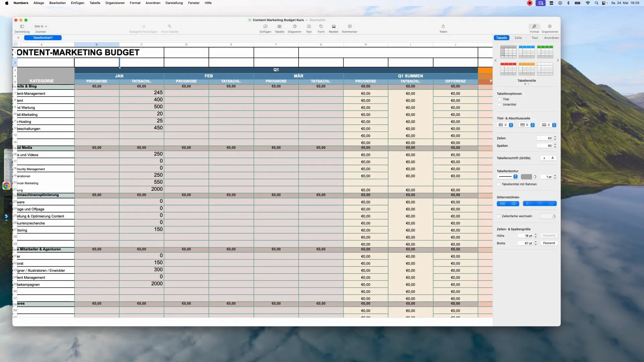The width and height of the screenshot is (644, 362).
Task: Apply the red header table style thumbnail
Action: tap(508, 69)
